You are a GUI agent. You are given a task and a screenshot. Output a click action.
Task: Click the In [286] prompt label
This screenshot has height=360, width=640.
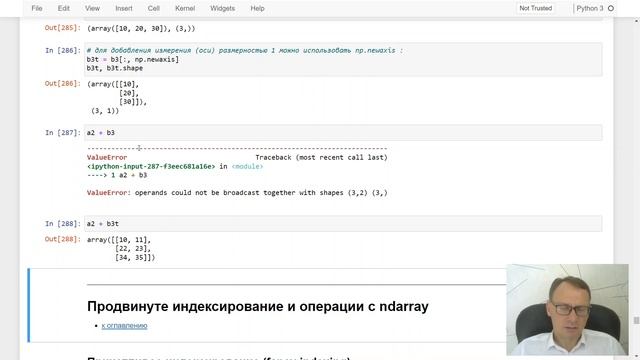click(63, 51)
